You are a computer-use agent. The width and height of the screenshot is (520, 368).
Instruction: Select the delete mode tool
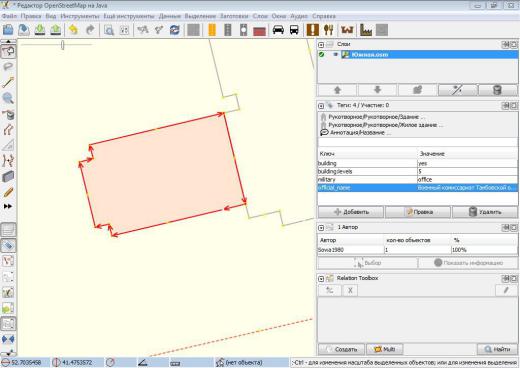tap(8, 114)
